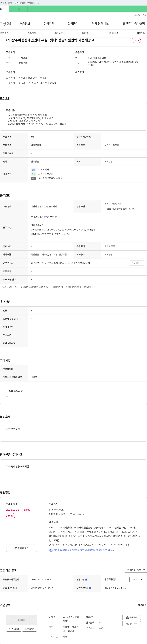Viewport: 147px width, 644px height.
Task: Expand 지도 보기 next to 근무 예정지
Action: pos(137,263)
